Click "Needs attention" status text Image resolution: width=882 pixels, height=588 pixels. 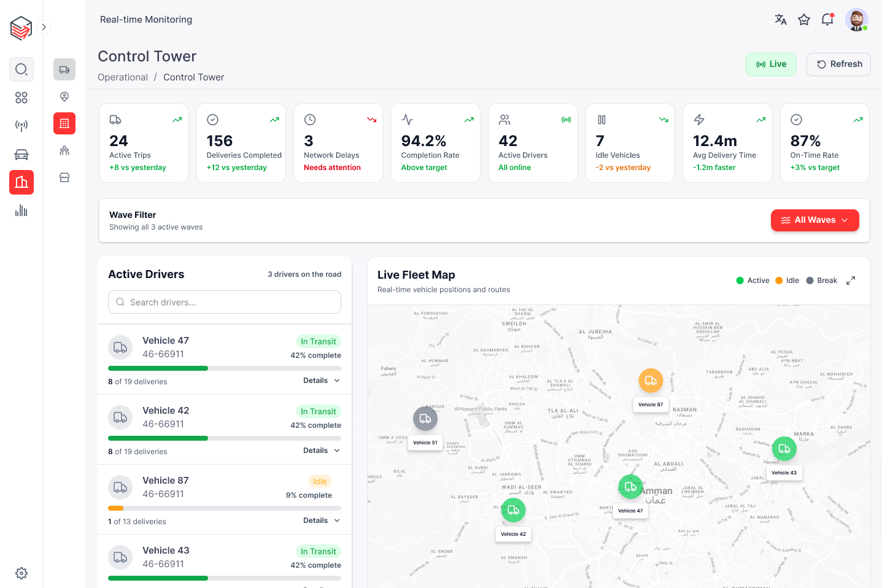pos(332,168)
